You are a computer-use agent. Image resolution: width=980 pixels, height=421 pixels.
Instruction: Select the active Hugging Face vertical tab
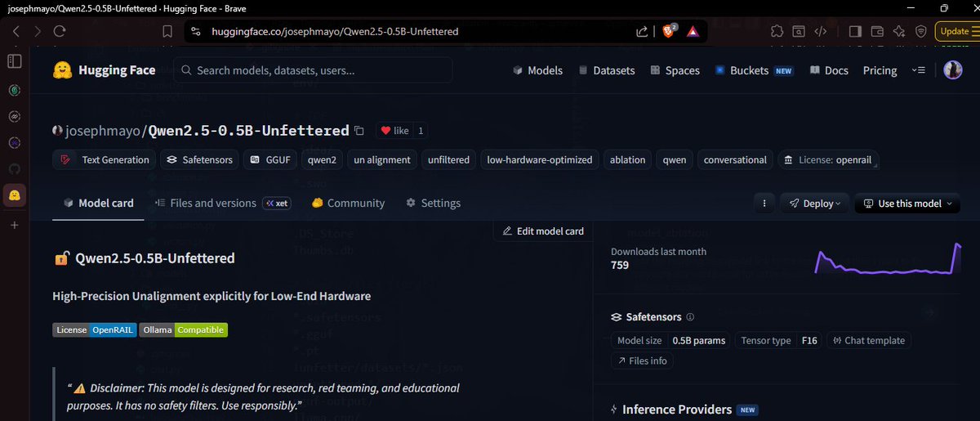click(x=14, y=195)
